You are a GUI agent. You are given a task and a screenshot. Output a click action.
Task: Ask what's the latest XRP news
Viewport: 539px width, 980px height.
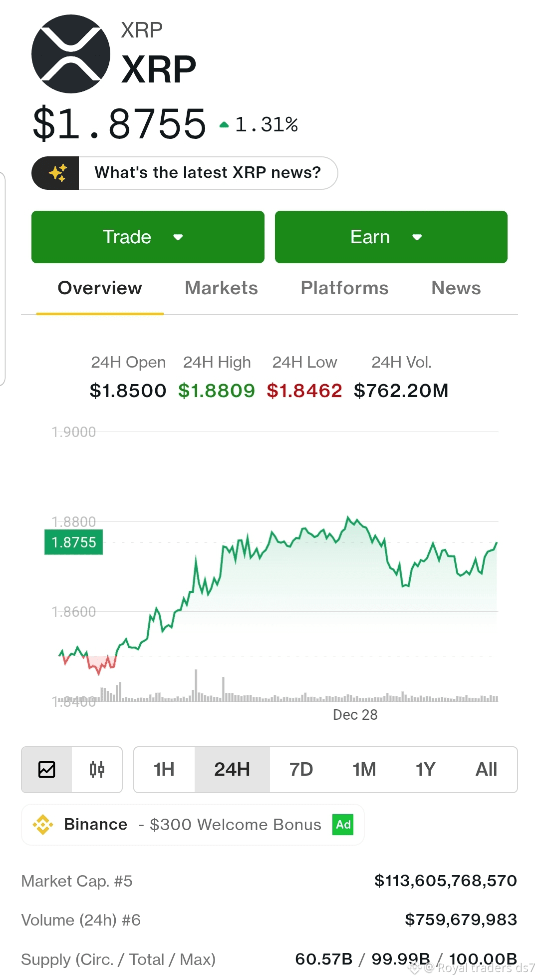208,173
